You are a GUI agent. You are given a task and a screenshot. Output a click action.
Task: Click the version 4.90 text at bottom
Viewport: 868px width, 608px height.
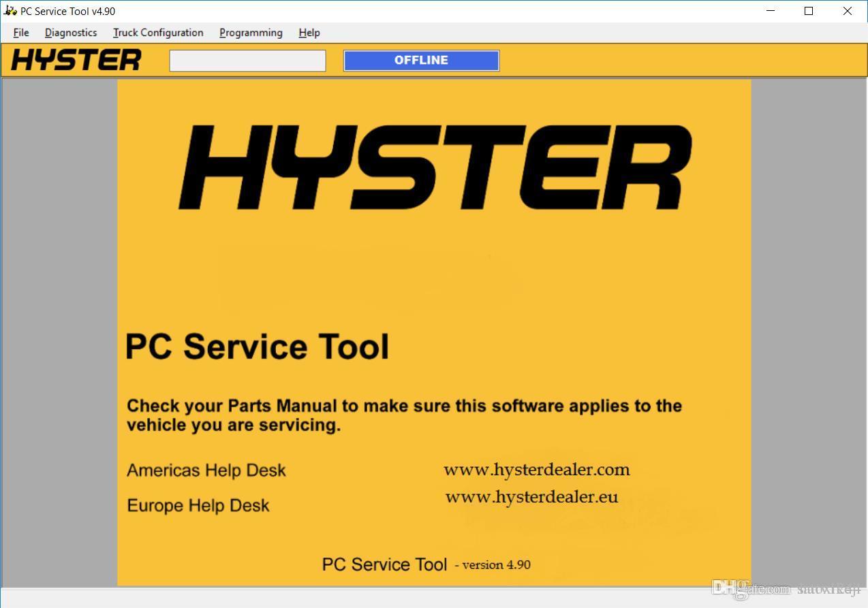(495, 564)
